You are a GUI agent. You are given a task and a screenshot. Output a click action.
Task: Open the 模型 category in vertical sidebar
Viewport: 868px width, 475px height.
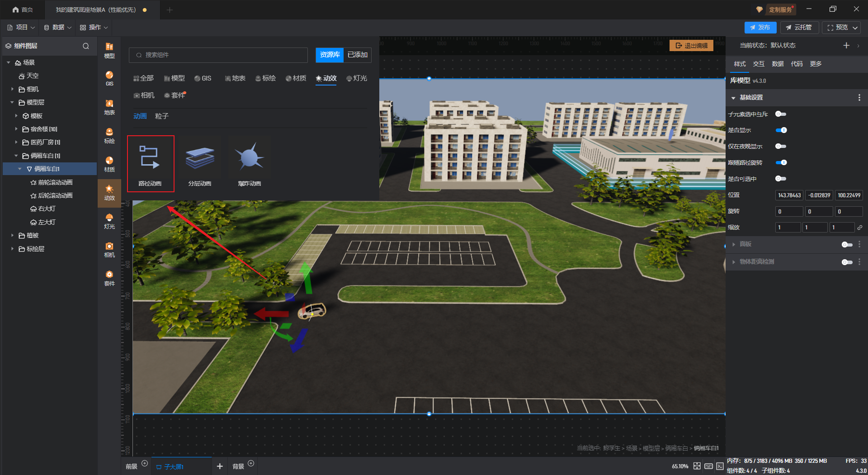pos(109,50)
